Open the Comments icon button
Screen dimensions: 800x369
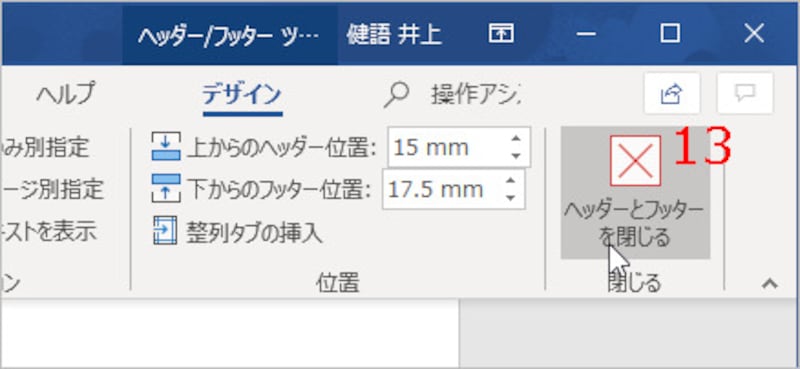click(x=745, y=94)
